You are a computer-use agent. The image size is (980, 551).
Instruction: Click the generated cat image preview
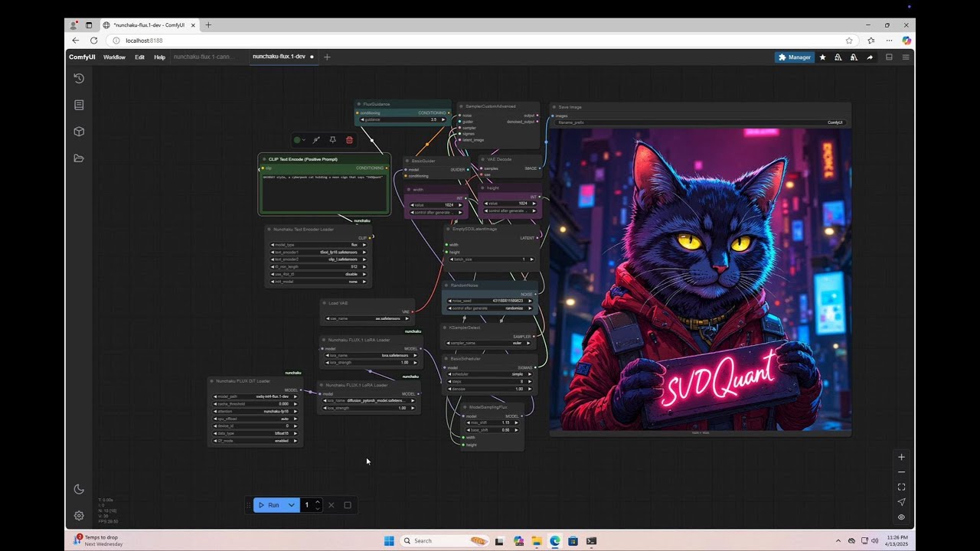click(701, 279)
